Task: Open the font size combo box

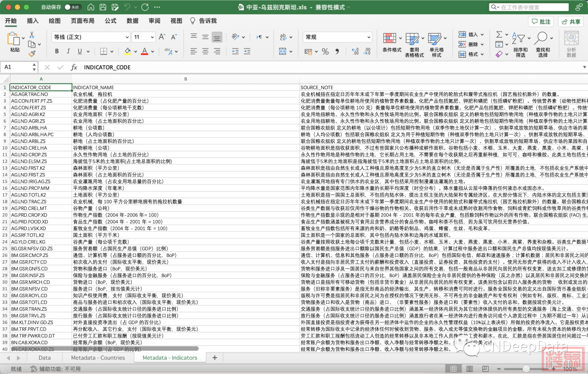Action: tap(144, 37)
